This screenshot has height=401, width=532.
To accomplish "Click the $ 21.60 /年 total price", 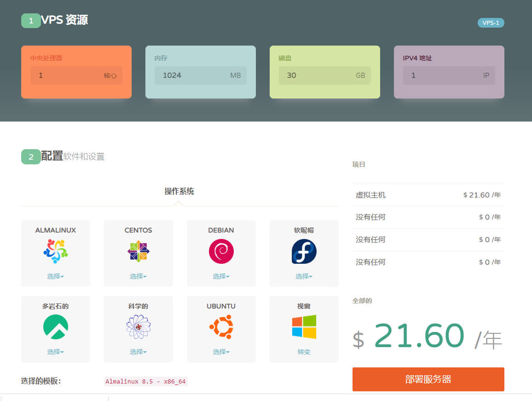I will point(428,336).
